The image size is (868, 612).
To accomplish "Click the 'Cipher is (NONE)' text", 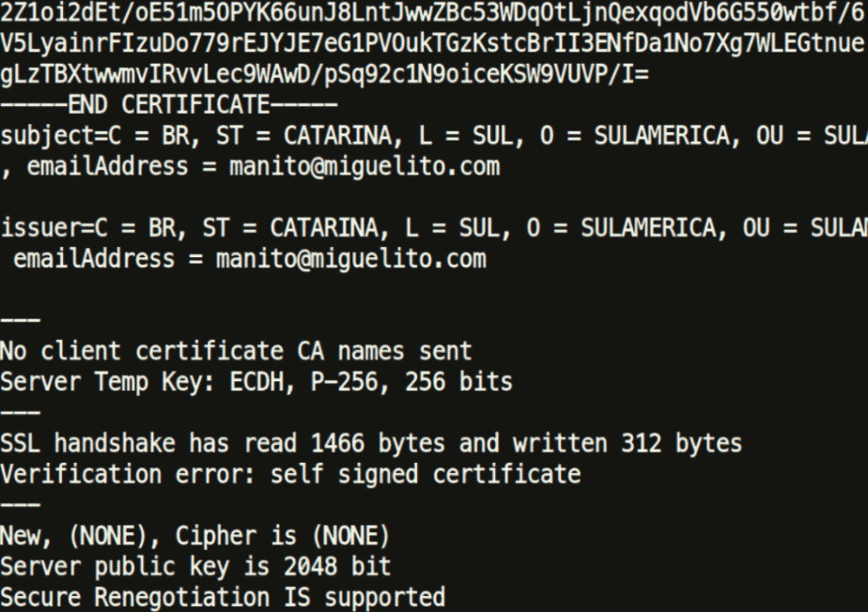I will pyautogui.click(x=283, y=536).
